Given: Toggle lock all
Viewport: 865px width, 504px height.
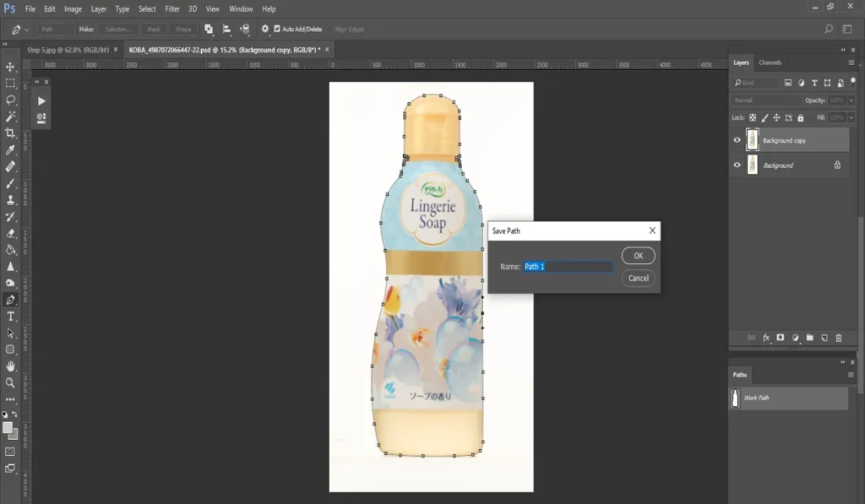Looking at the screenshot, I should coord(801,117).
